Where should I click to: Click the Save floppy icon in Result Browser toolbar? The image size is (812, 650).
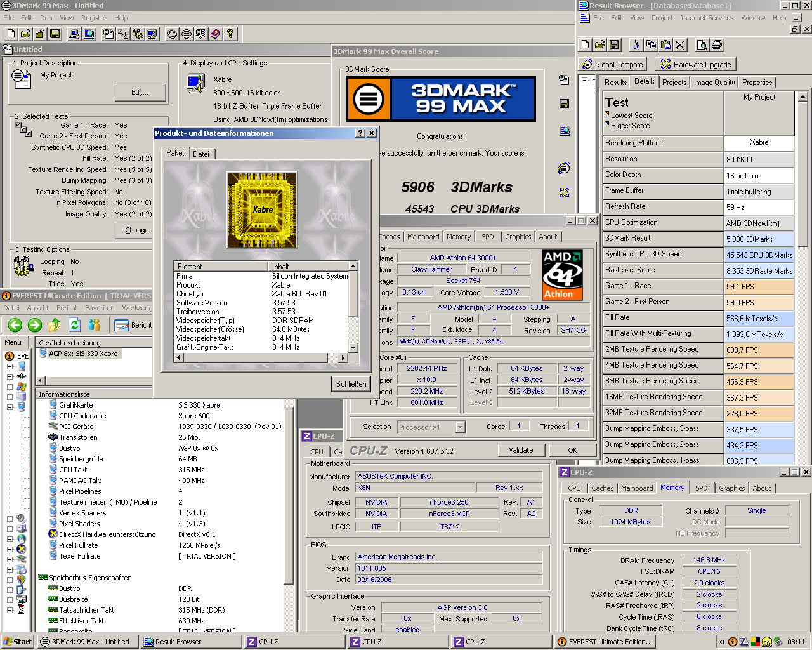coord(614,44)
